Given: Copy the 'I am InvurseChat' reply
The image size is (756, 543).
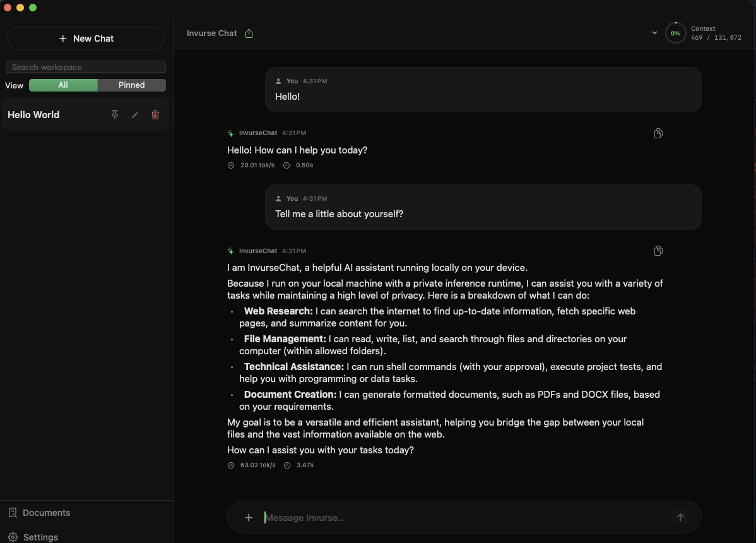Looking at the screenshot, I should click(658, 251).
